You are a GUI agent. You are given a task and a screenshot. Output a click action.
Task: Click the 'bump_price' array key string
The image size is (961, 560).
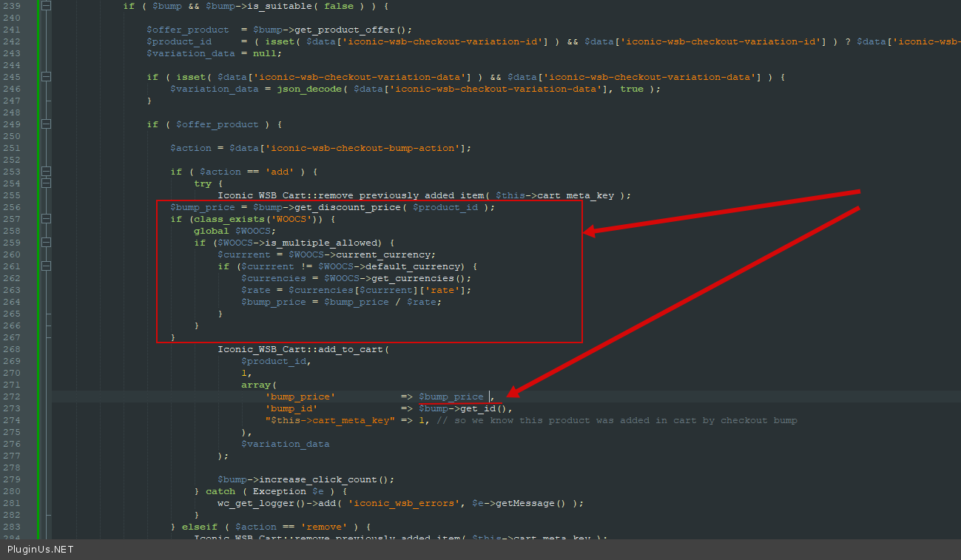(300, 397)
